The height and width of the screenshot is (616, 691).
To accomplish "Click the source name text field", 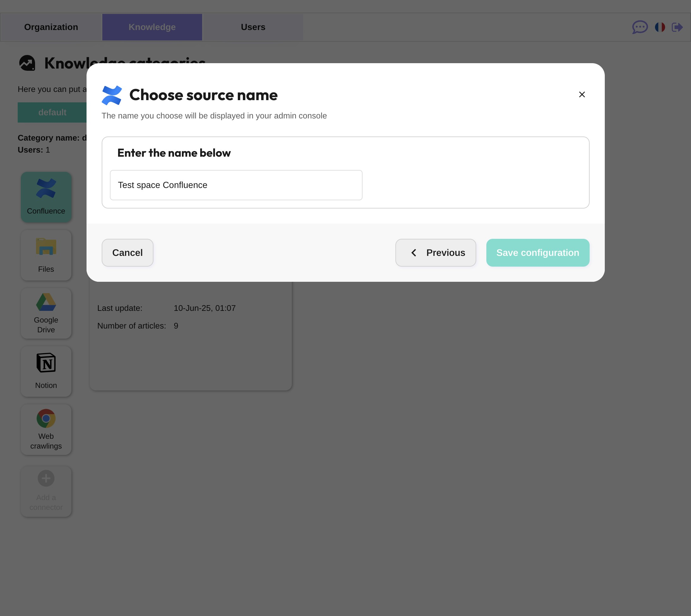I will click(236, 185).
